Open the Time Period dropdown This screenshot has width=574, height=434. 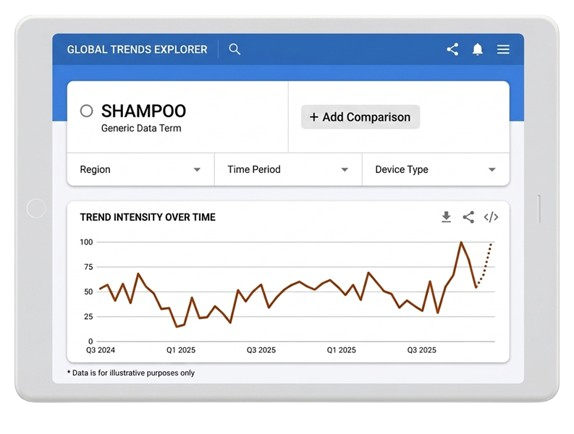click(x=288, y=169)
